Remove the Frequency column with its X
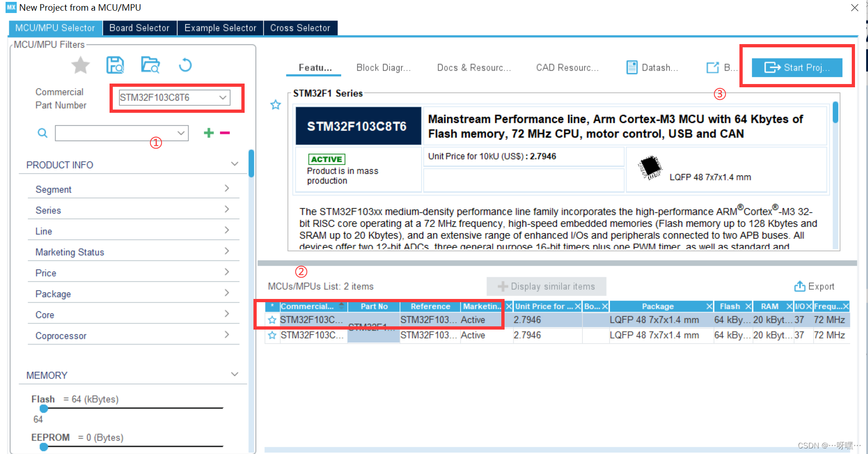Screen dimensions: 868x454 (x=846, y=306)
